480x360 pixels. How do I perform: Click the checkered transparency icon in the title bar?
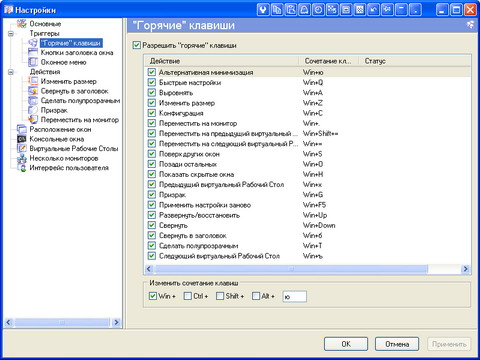click(360, 10)
